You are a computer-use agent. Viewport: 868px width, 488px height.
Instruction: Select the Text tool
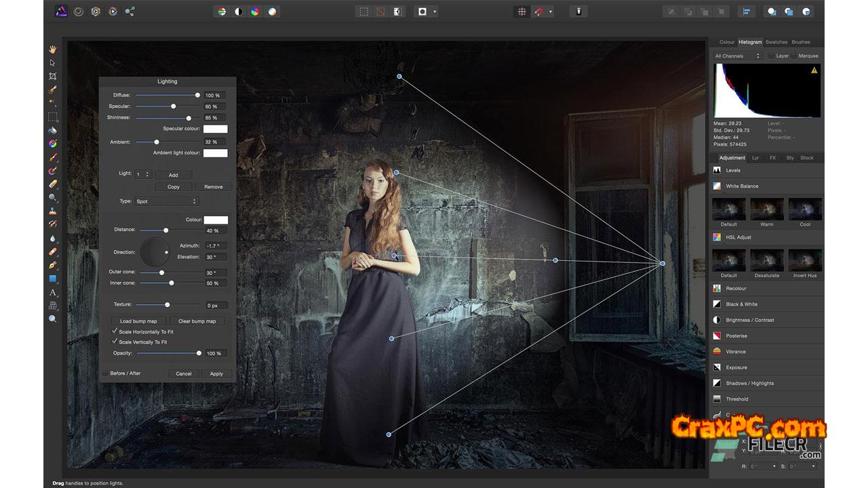tap(52, 292)
